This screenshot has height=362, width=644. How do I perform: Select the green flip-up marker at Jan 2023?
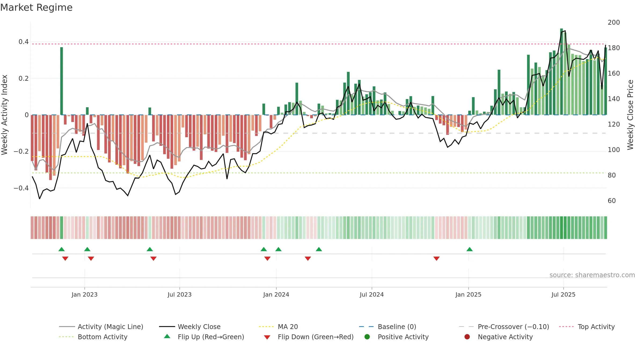[87, 249]
